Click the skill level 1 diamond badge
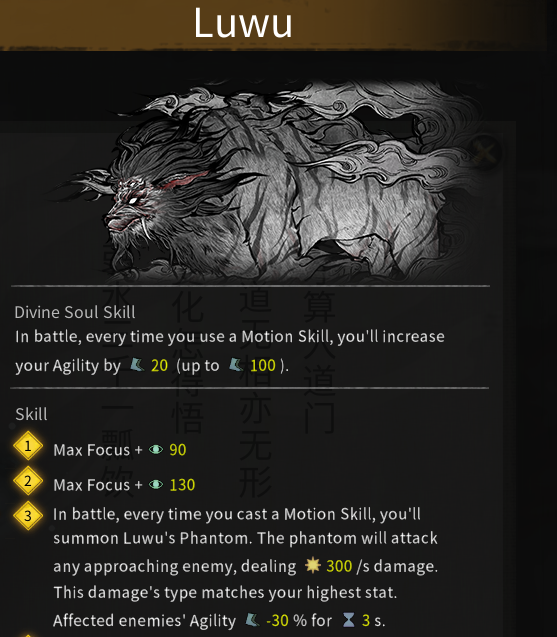 [28, 446]
